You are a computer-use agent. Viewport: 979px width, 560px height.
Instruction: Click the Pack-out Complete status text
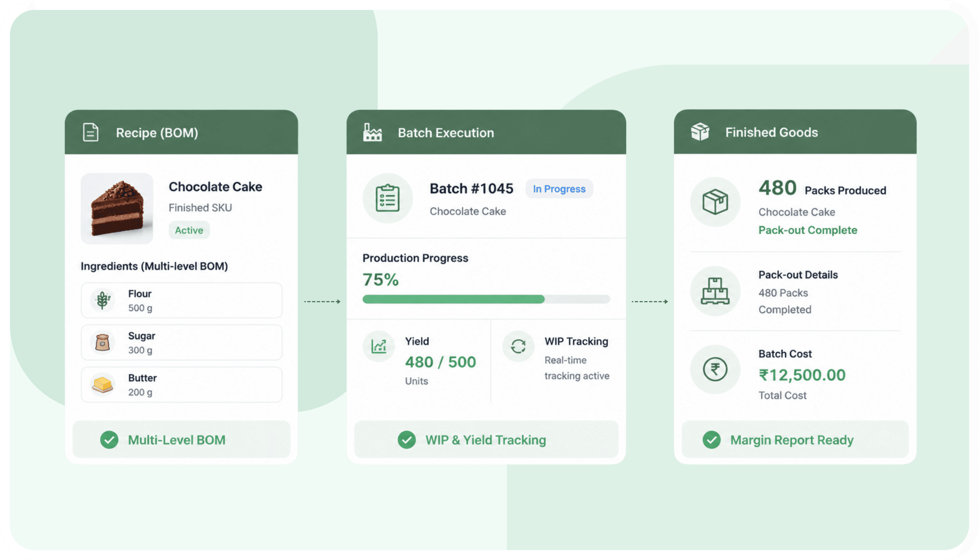pos(808,230)
